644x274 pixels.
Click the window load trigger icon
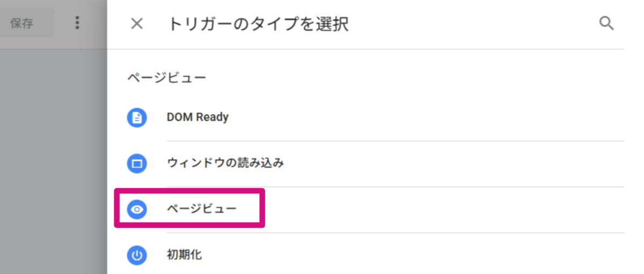click(137, 163)
